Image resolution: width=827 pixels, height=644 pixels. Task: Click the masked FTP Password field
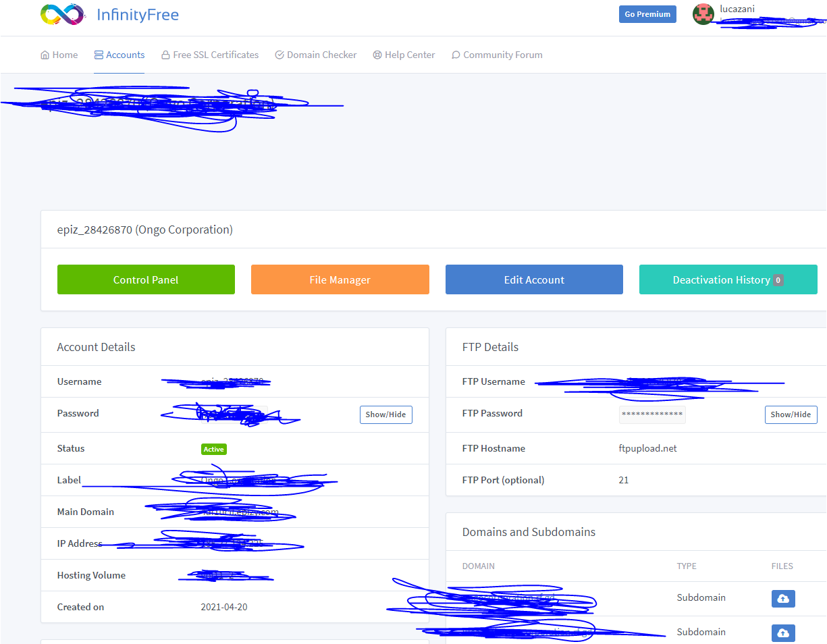coord(652,414)
